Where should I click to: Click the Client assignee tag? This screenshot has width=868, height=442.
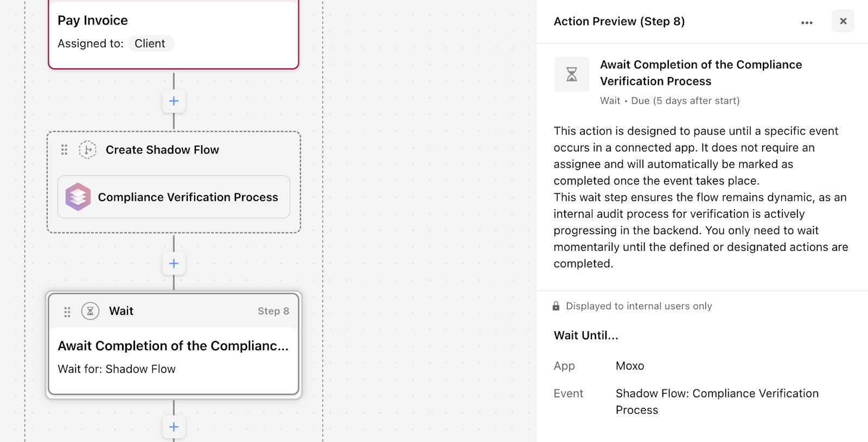[150, 43]
